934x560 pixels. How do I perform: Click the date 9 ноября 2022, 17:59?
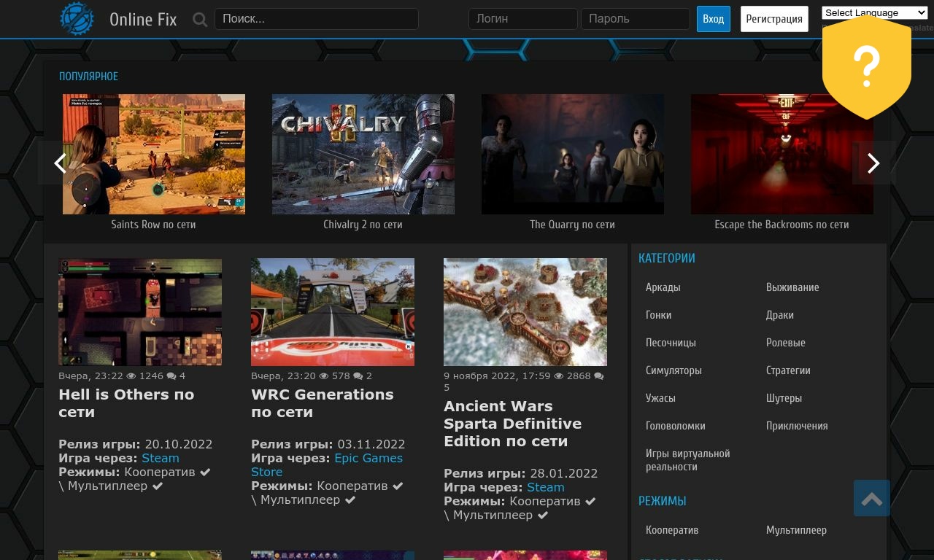tap(497, 376)
